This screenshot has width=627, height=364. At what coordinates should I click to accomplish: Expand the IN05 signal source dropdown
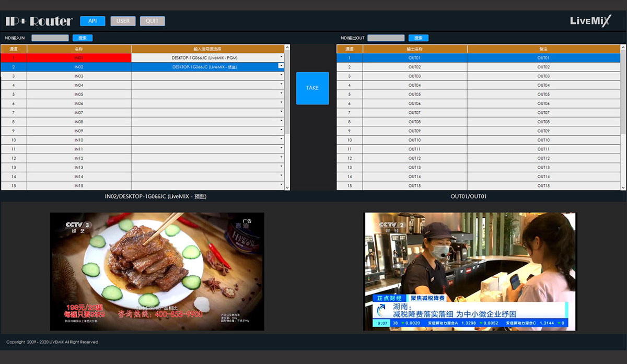tap(281, 94)
